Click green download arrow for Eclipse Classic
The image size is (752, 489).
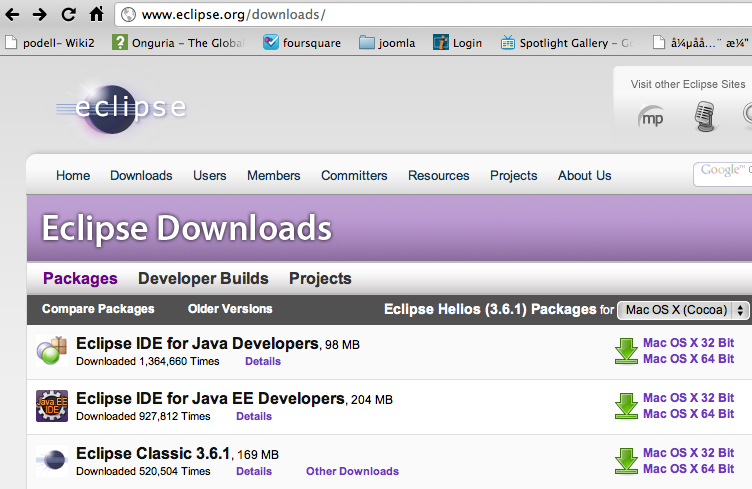(626, 461)
